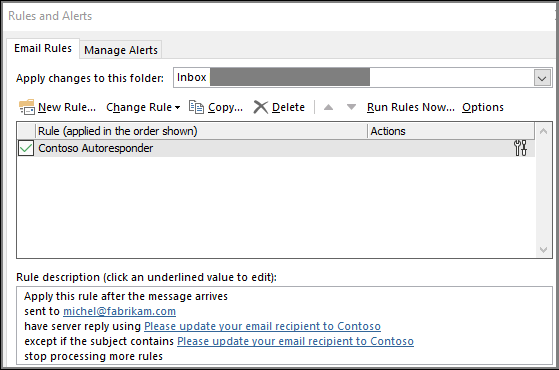Click the New Rule folder icon
This screenshot has height=370, width=559.
point(27,107)
